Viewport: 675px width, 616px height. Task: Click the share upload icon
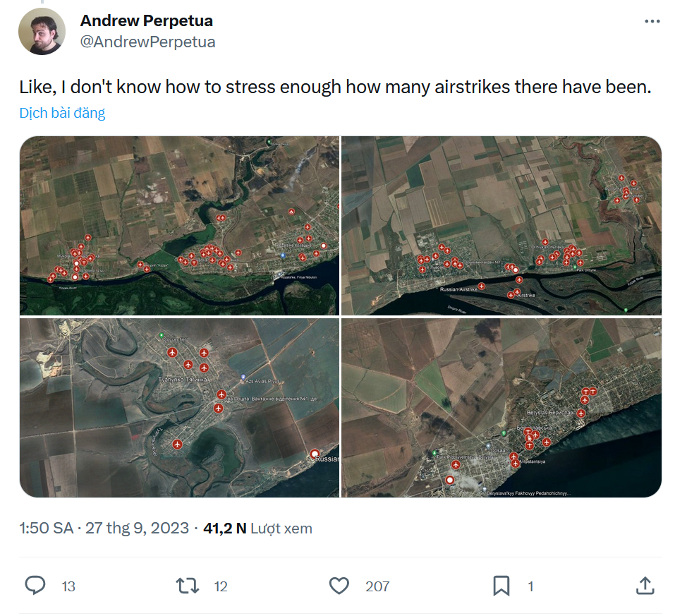coord(645,586)
